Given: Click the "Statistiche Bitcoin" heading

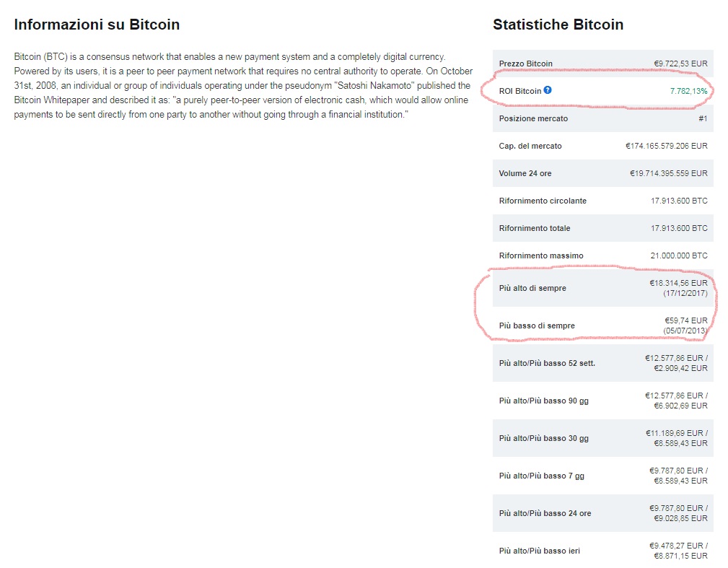Looking at the screenshot, I should pos(558,25).
